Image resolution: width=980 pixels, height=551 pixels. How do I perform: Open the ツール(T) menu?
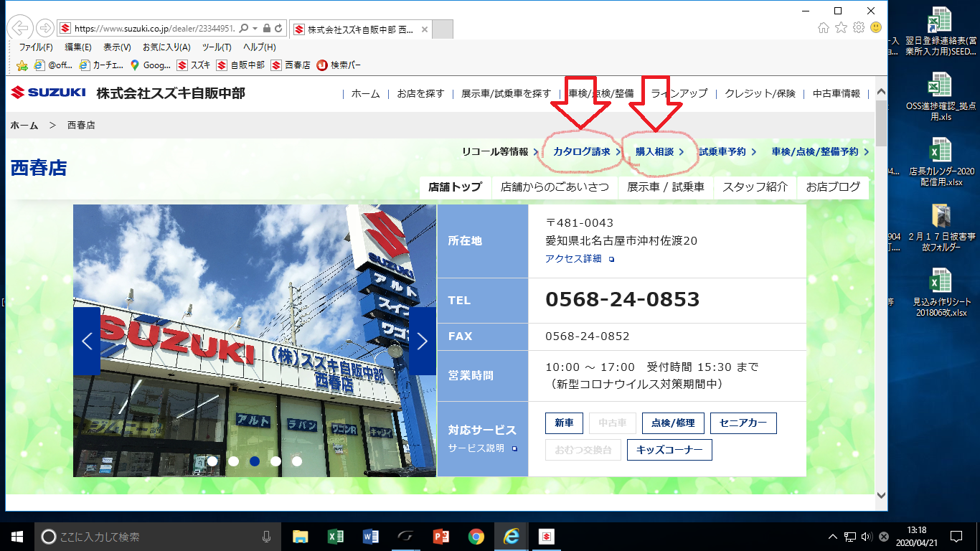[217, 47]
